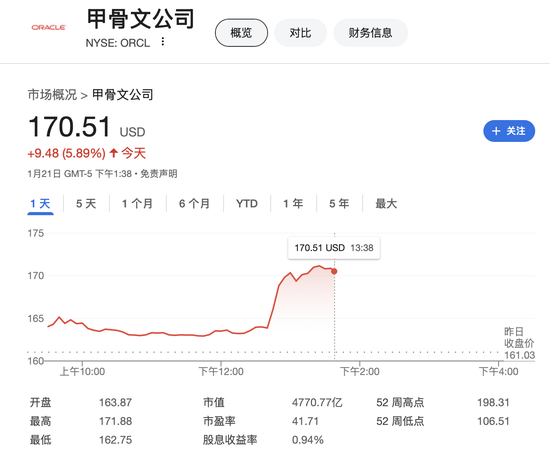Click the 市盈率 value 41.71
Viewport: 550px width, 460px height.
coord(305,421)
